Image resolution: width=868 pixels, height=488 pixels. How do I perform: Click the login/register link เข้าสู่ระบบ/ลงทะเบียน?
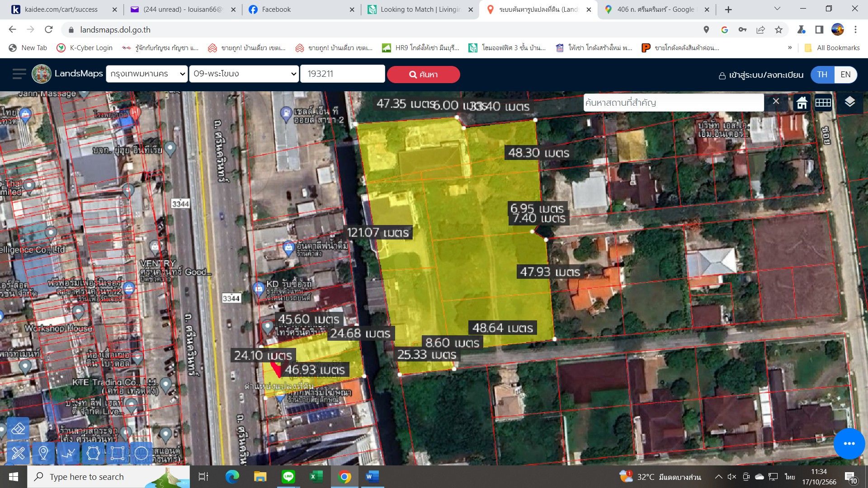(x=761, y=75)
